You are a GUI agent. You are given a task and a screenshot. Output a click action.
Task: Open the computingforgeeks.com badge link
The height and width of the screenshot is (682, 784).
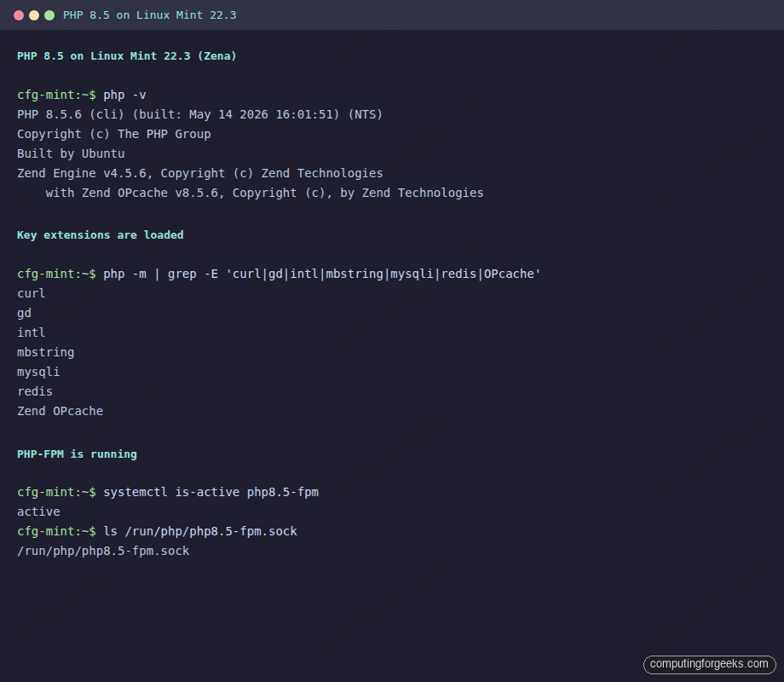[709, 664]
